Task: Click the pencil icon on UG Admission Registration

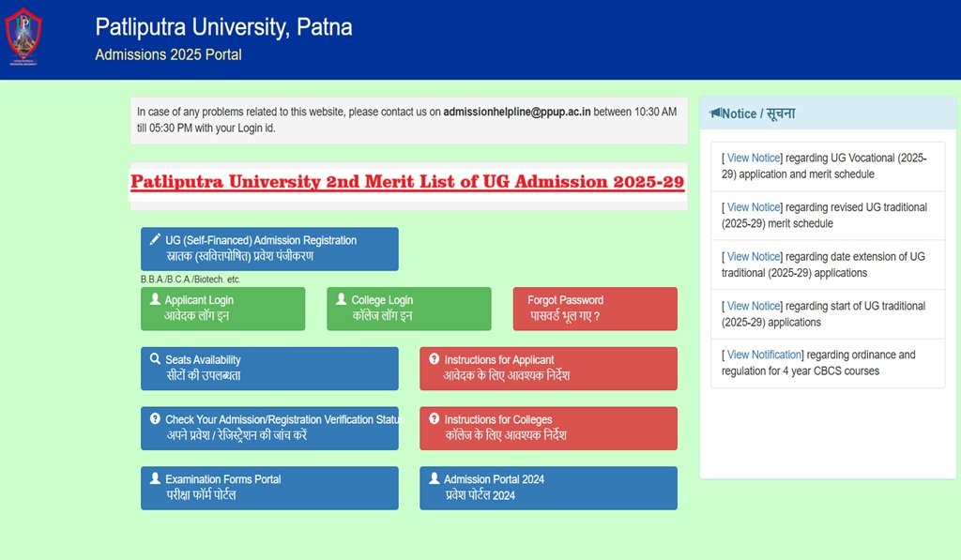Action: [155, 239]
